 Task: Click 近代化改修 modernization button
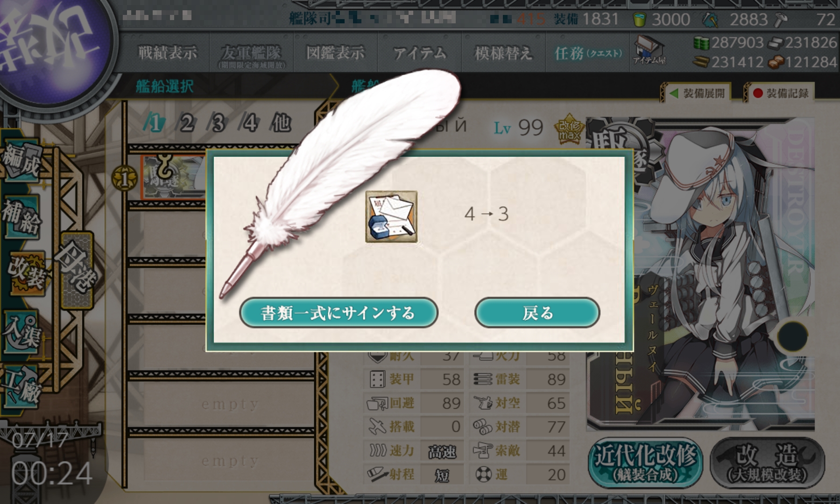[645, 463]
